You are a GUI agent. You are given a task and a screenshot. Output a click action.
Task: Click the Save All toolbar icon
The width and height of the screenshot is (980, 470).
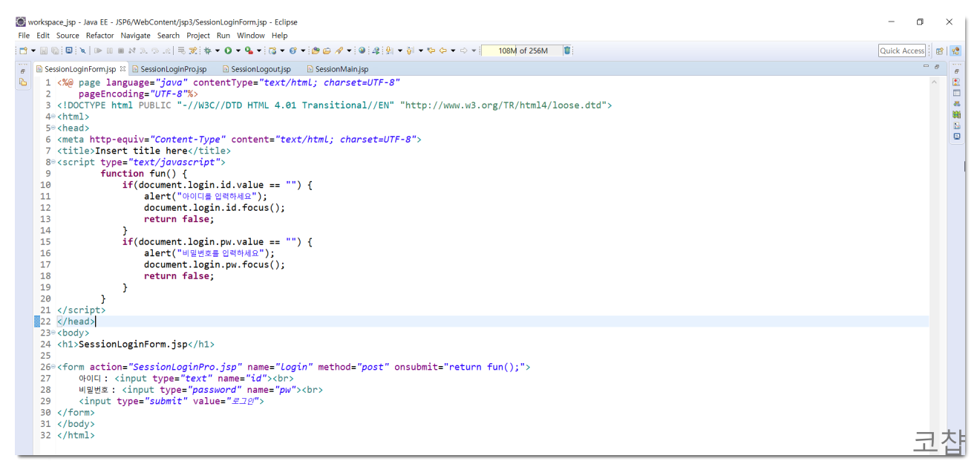(55, 50)
